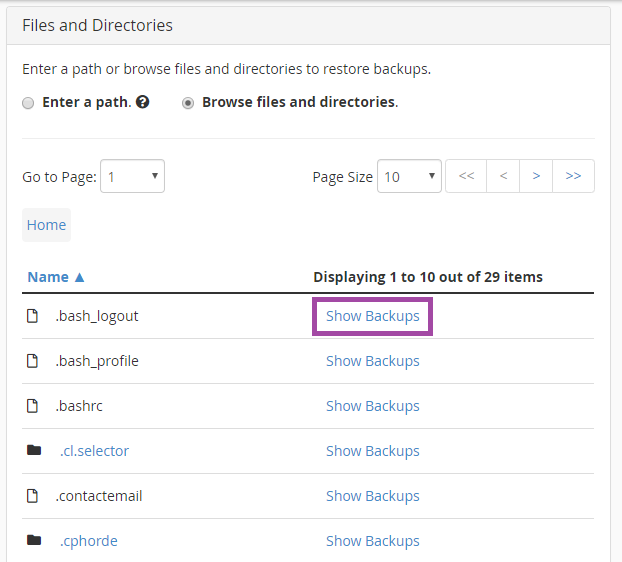
Task: Click the file icon beside .bash_logout
Action: click(x=33, y=316)
